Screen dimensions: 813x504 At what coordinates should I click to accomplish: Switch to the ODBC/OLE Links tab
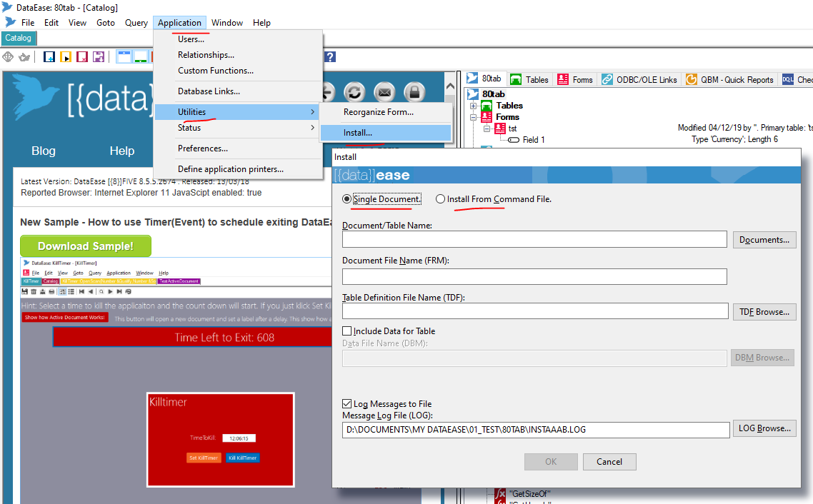pyautogui.click(x=639, y=79)
